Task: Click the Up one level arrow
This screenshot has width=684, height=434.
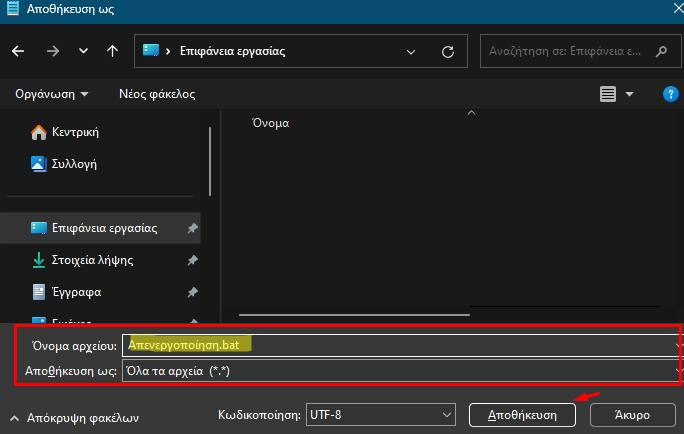Action: tap(112, 51)
